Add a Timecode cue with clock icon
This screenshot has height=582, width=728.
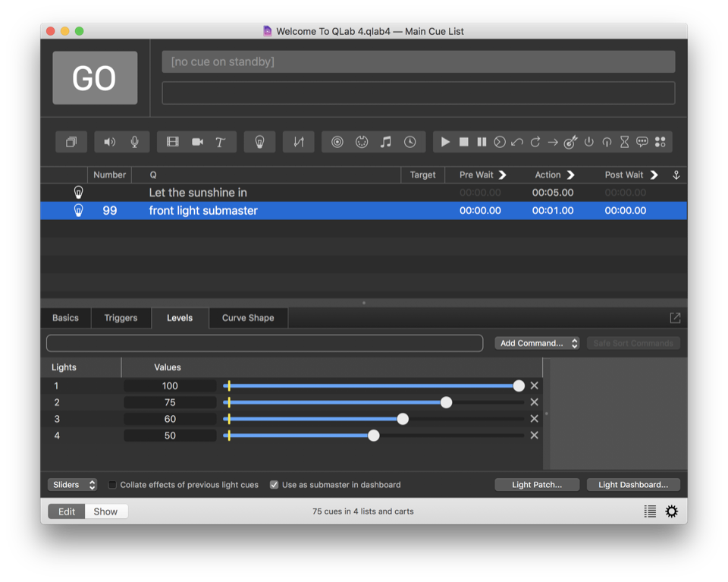[x=409, y=142]
